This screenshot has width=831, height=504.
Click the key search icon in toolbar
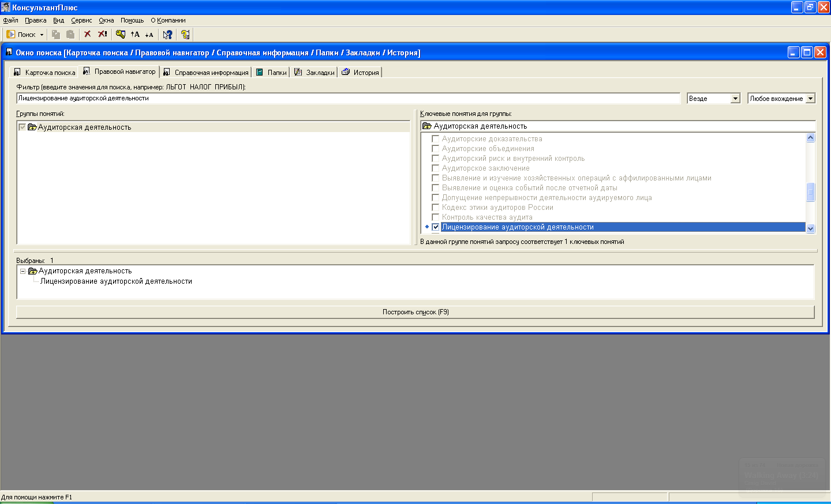(x=121, y=35)
